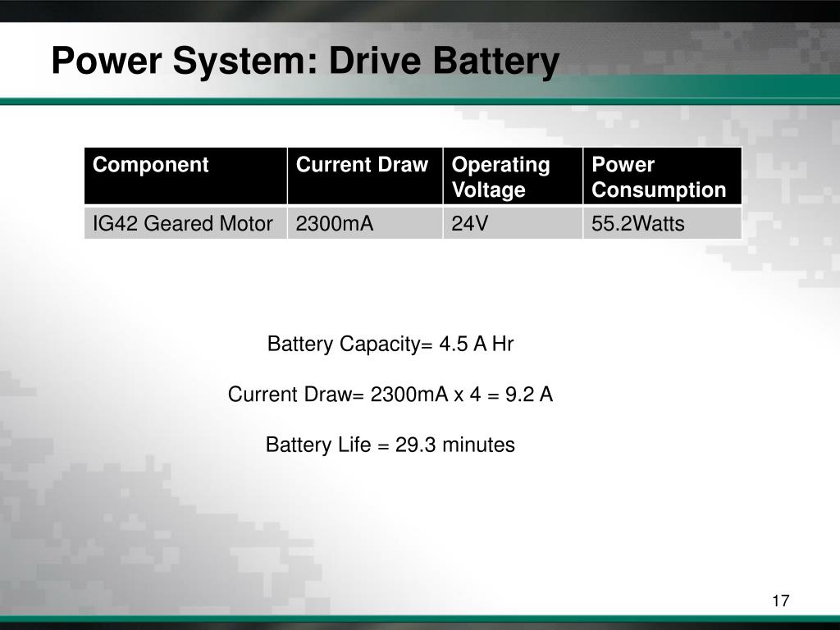Select the 'Component' table header cell
The height and width of the screenshot is (630, 840).
(x=186, y=176)
